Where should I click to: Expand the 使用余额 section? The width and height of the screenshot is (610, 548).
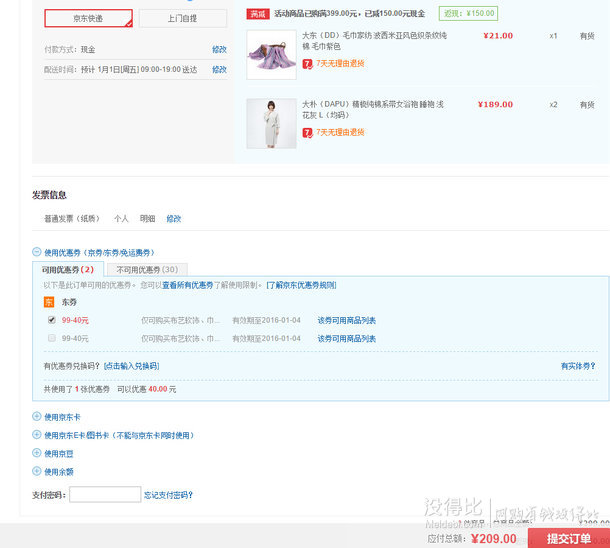(x=37, y=471)
